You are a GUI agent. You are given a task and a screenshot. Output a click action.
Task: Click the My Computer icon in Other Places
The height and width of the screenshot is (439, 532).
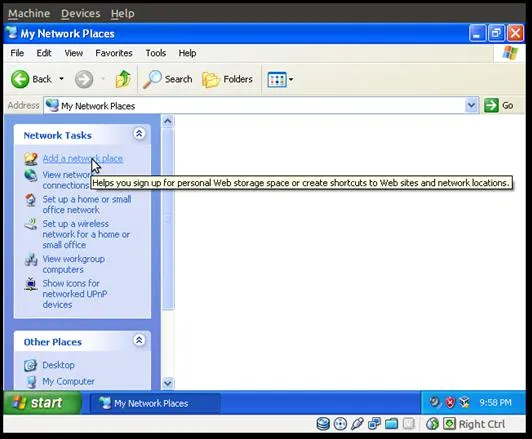31,382
